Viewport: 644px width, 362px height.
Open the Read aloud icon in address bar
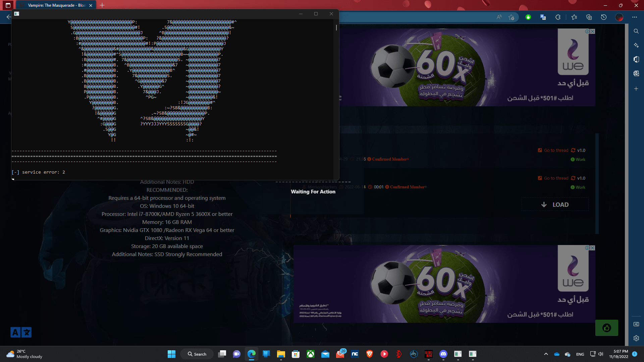click(x=499, y=17)
